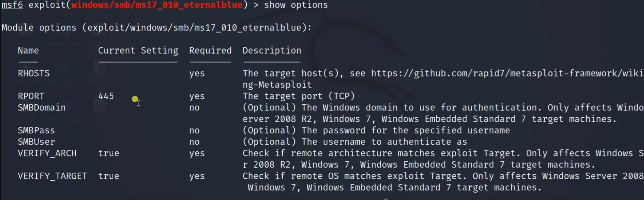Click the 'Description' column header
Viewport: 644px width, 200px height.
(x=272, y=51)
